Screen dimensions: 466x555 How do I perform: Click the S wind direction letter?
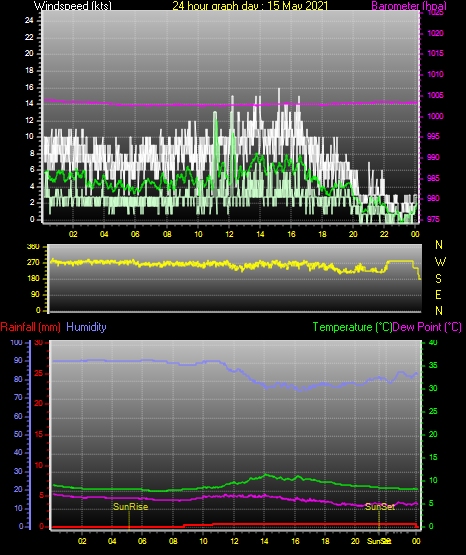pos(438,279)
